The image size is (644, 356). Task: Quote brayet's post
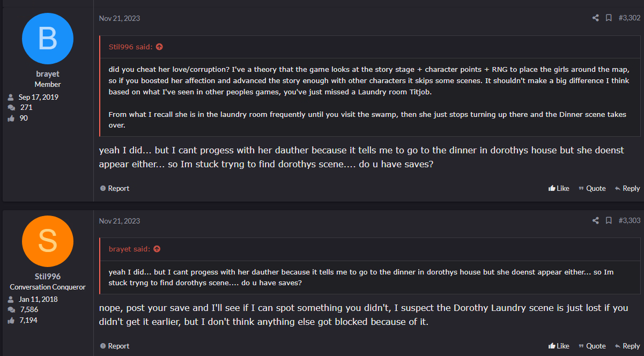pos(592,188)
